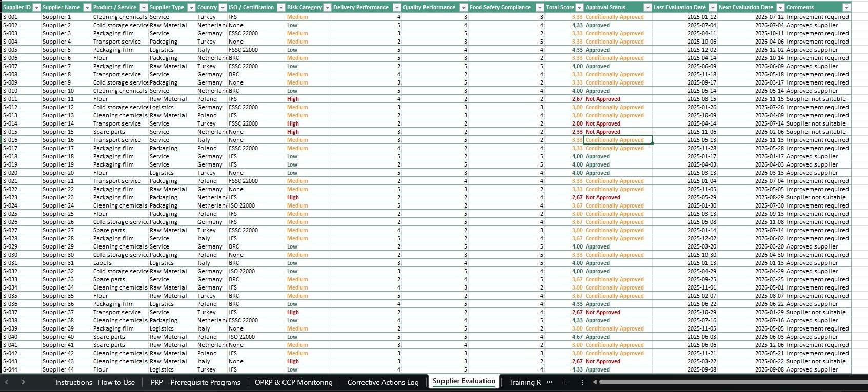Image resolution: width=868 pixels, height=392 pixels.
Task: Add a new sheet with the plus icon
Action: [566, 382]
